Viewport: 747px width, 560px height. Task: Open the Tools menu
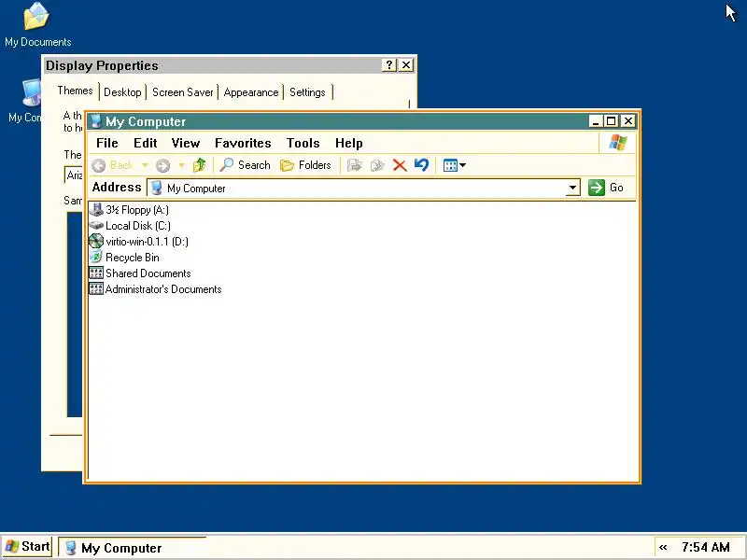click(x=303, y=144)
